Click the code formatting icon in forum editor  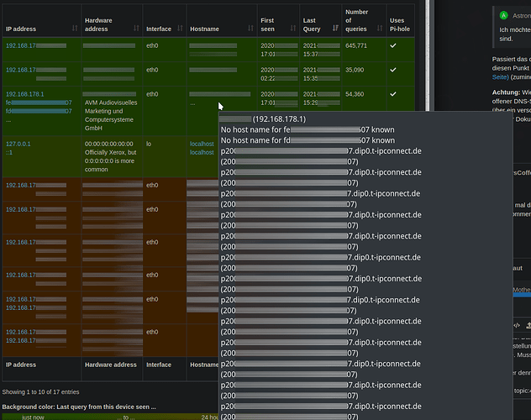518,325
